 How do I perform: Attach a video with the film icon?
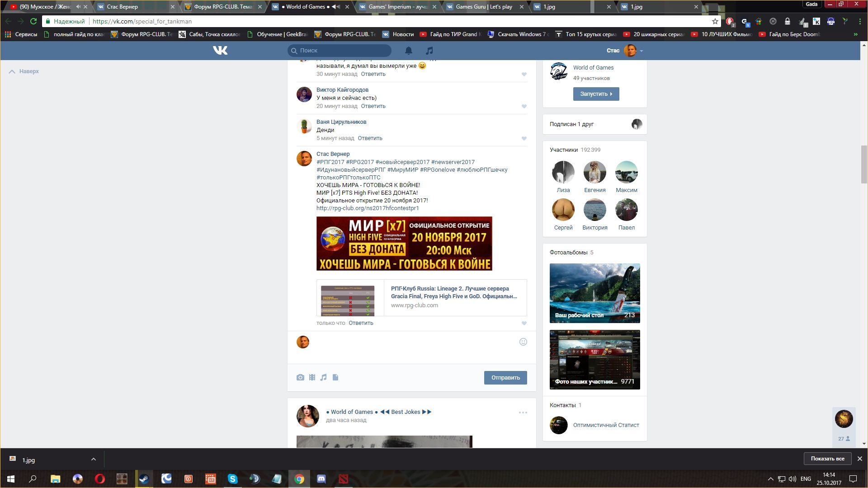tap(312, 377)
